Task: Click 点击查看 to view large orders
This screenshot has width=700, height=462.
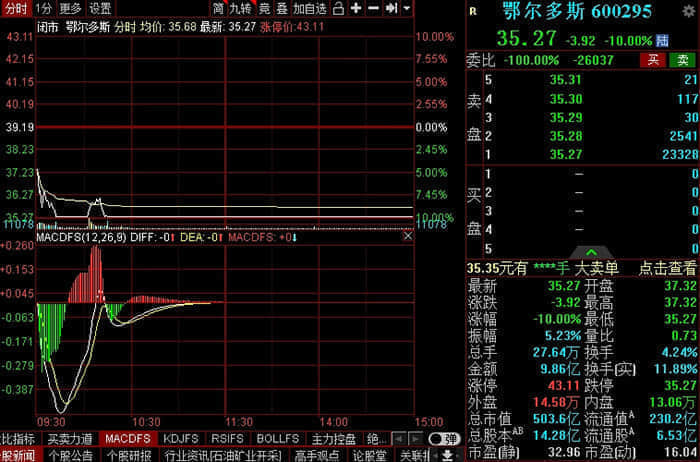Action: pyautogui.click(x=667, y=268)
